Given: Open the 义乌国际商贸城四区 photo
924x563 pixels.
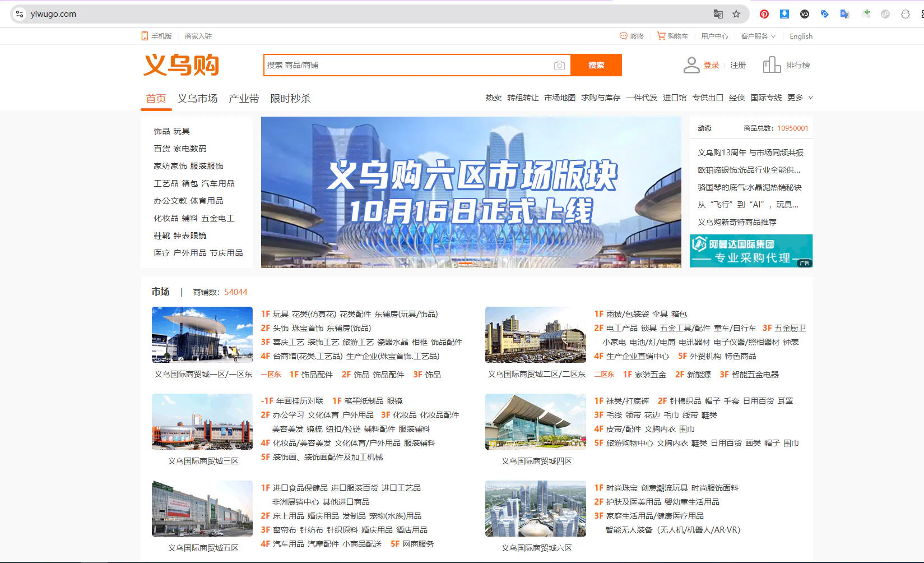Looking at the screenshot, I should [536, 422].
